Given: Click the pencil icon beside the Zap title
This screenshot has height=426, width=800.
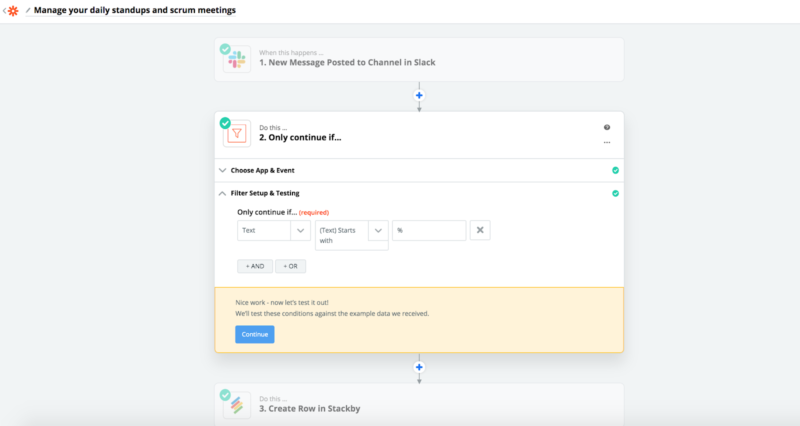Looking at the screenshot, I should pyautogui.click(x=28, y=10).
